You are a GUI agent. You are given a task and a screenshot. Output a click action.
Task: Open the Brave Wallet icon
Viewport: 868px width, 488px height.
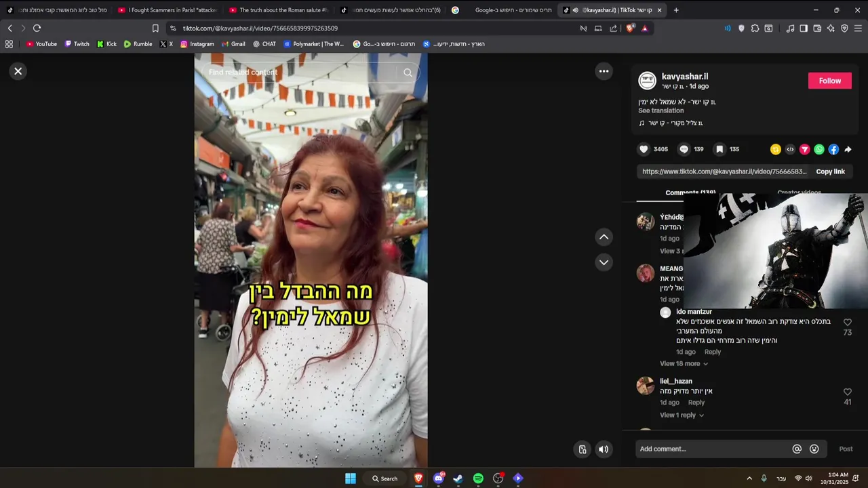click(x=817, y=28)
